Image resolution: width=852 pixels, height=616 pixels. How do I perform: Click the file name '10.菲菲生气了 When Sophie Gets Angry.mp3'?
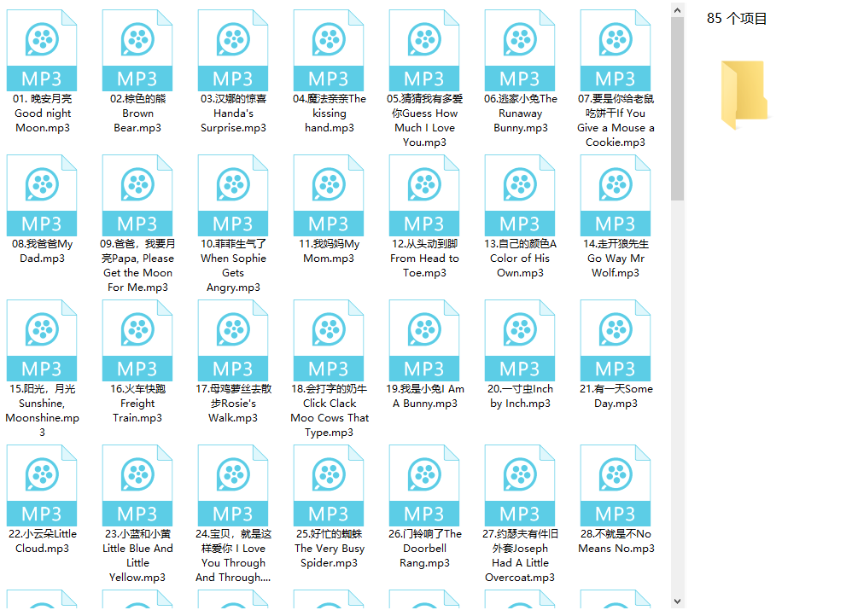(x=233, y=265)
